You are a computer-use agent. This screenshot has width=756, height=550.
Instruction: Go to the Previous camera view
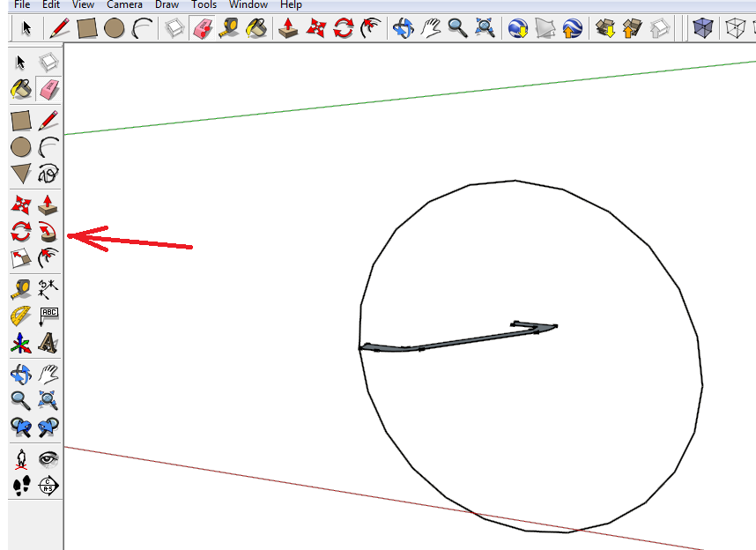pyautogui.click(x=21, y=427)
